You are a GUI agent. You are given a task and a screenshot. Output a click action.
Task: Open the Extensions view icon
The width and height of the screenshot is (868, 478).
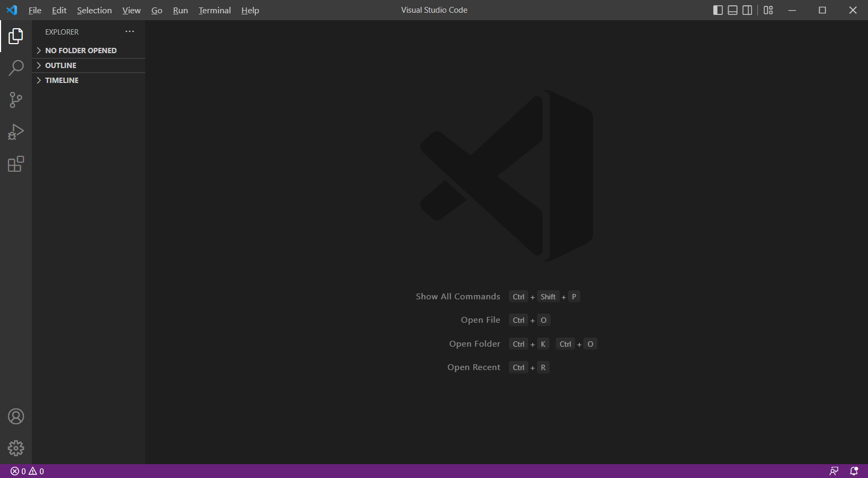click(x=16, y=164)
